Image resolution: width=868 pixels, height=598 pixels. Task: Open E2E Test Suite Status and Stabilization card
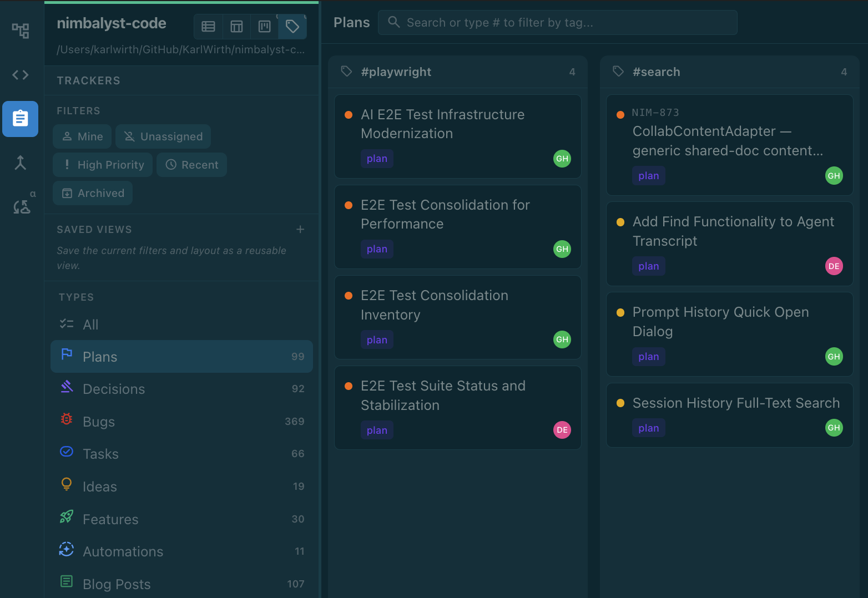coord(458,408)
